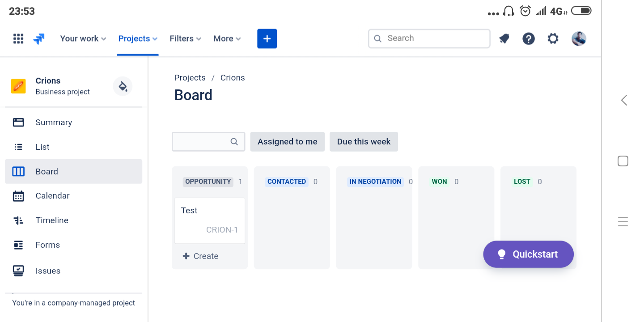Expand the Your work dropdown
The image size is (644, 322).
pos(83,38)
